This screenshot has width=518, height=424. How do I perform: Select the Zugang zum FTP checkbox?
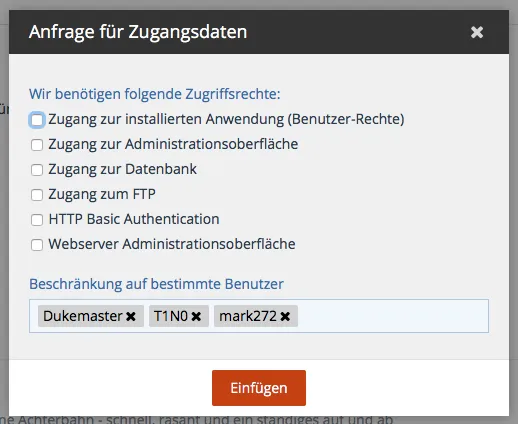37,195
